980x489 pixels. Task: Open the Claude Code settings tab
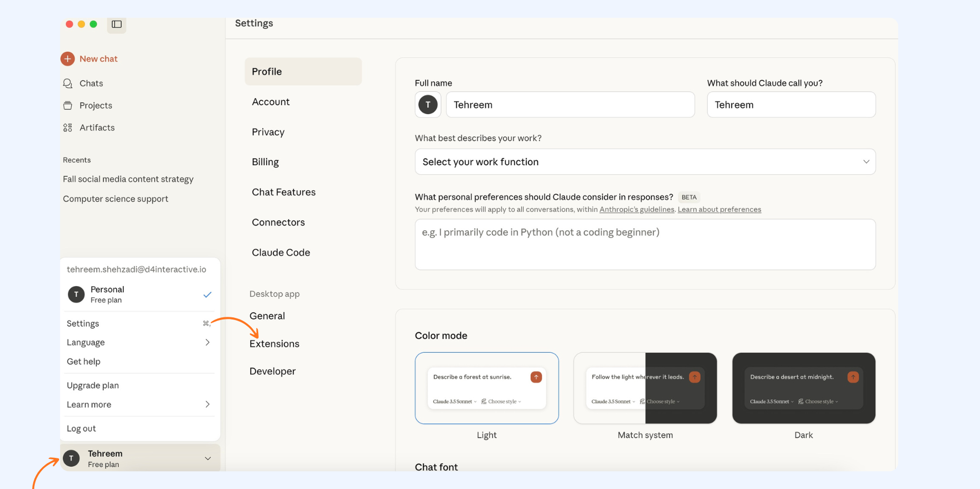point(281,252)
